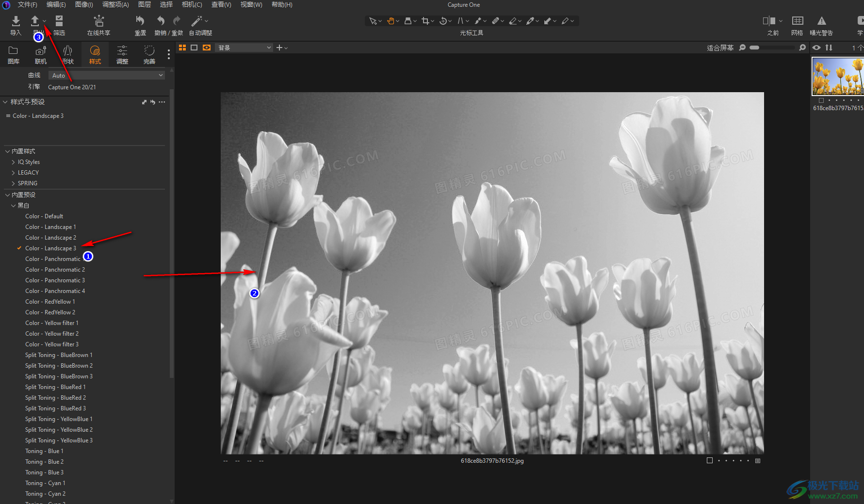This screenshot has width=864, height=504.
Task: Open the 背景 layer dropdown
Action: [x=244, y=48]
